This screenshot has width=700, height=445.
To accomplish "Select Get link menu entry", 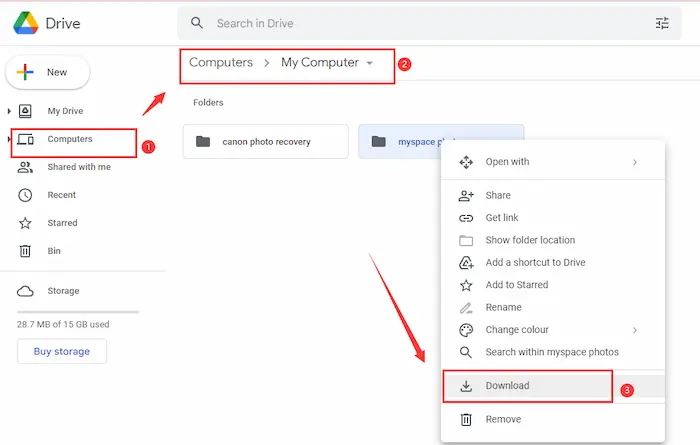I will tap(553, 218).
